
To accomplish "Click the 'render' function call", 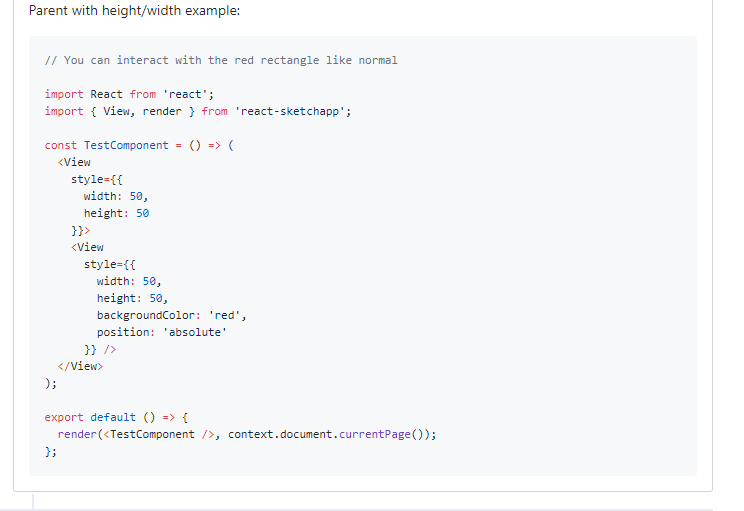I will 77,434.
